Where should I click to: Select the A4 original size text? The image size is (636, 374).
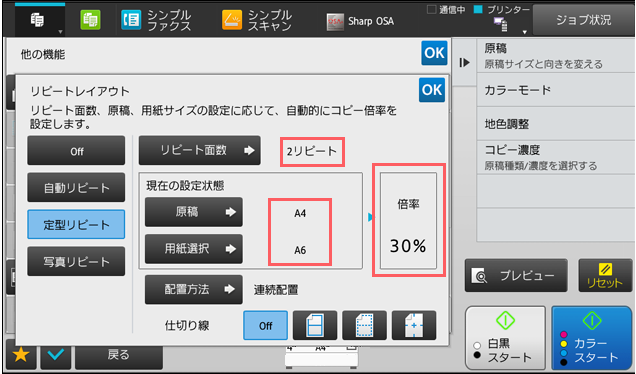pyautogui.click(x=300, y=213)
